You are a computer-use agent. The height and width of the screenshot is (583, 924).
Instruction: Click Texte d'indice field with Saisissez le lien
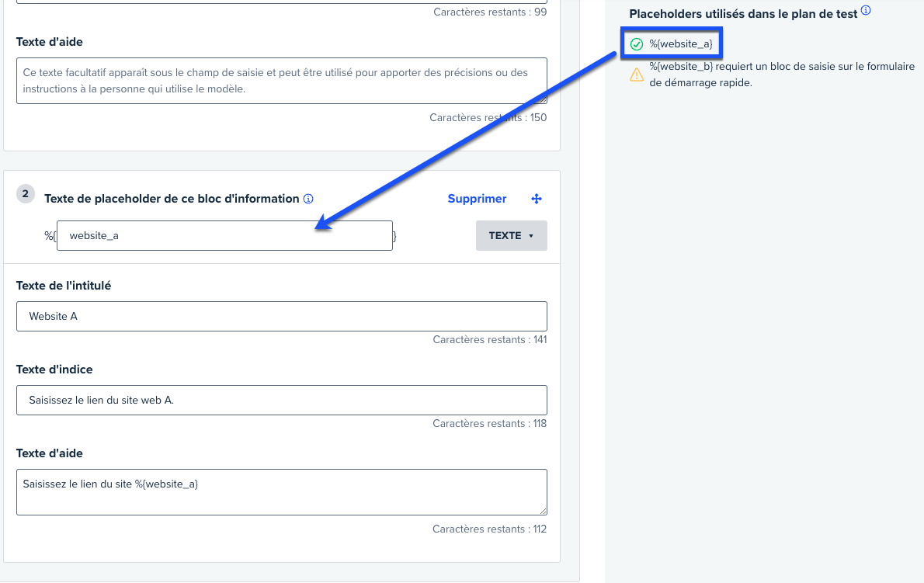282,401
